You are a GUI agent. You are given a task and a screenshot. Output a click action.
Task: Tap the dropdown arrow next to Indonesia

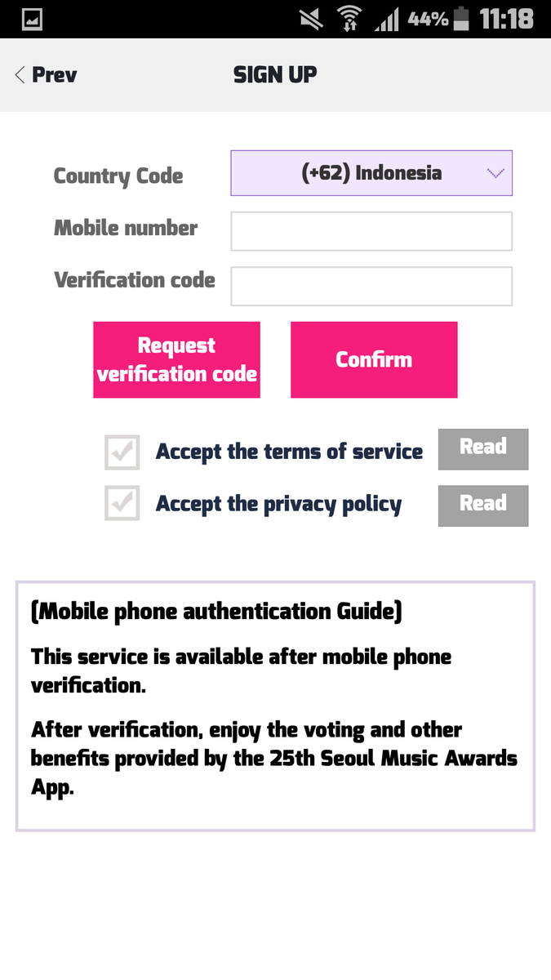pos(495,173)
